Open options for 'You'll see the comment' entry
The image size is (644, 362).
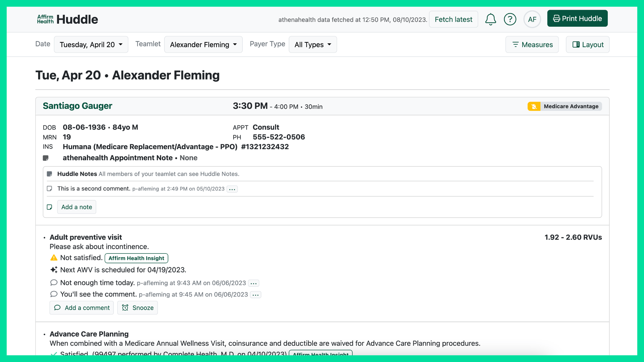point(256,295)
